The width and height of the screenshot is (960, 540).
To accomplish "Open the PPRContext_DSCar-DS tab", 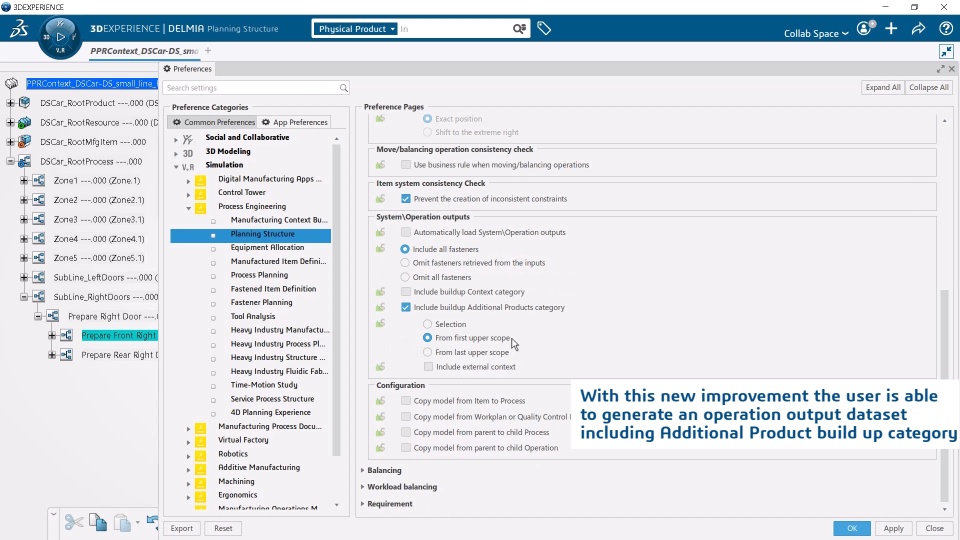I will click(144, 51).
